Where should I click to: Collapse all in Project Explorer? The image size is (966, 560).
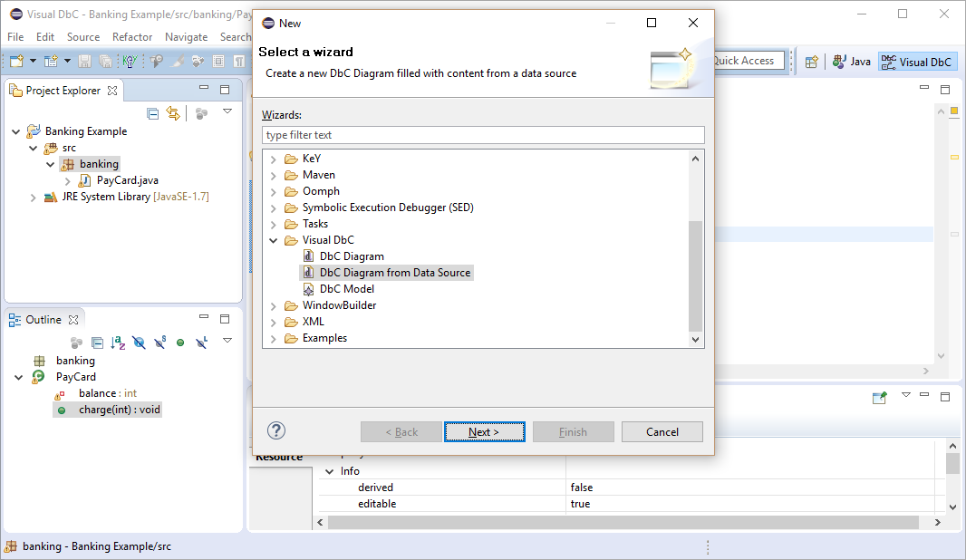153,113
